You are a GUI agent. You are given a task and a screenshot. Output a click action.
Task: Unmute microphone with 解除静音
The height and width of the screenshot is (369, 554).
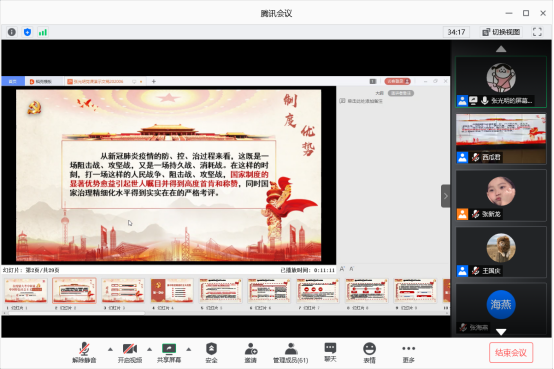(x=84, y=352)
